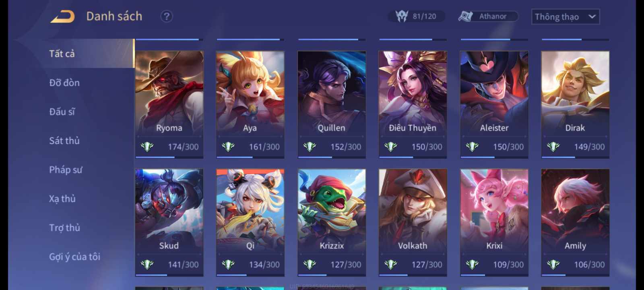Image resolution: width=644 pixels, height=290 pixels.
Task: Open the Điêu Thuyền hero card
Action: pyautogui.click(x=413, y=105)
